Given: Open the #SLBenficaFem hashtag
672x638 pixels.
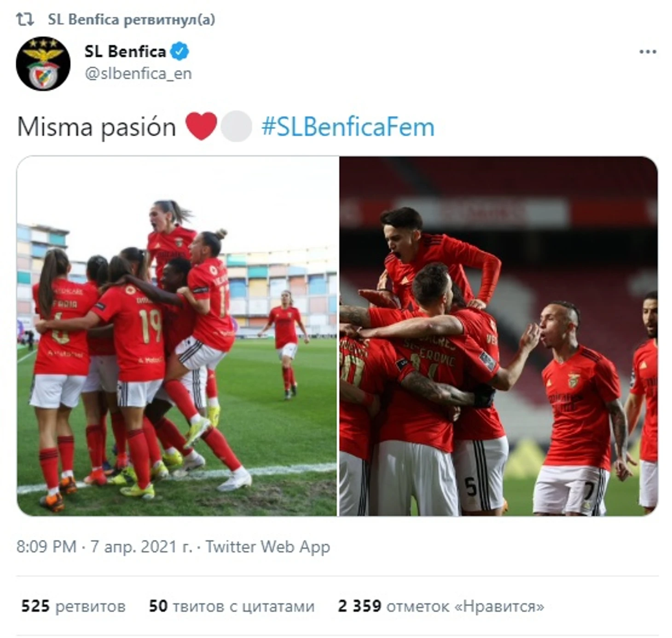Looking at the screenshot, I should (348, 127).
